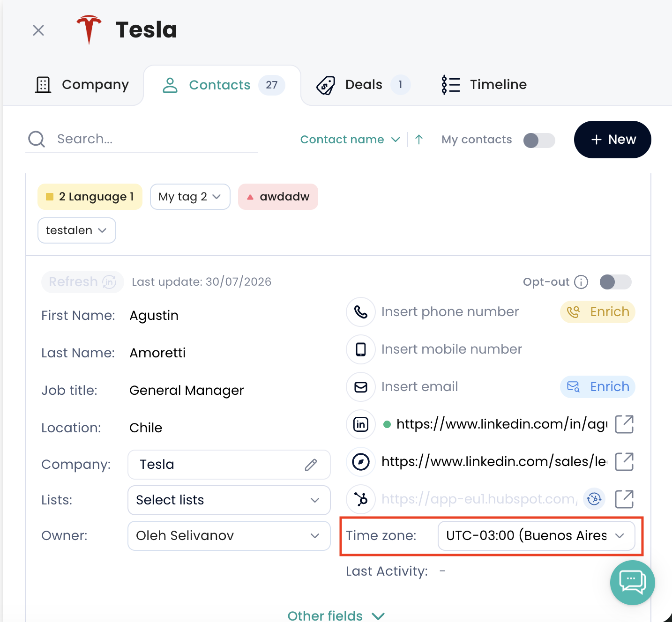Screen dimensions: 672x622
Task: Click the Sales Navigator URL text
Action: 494,462
